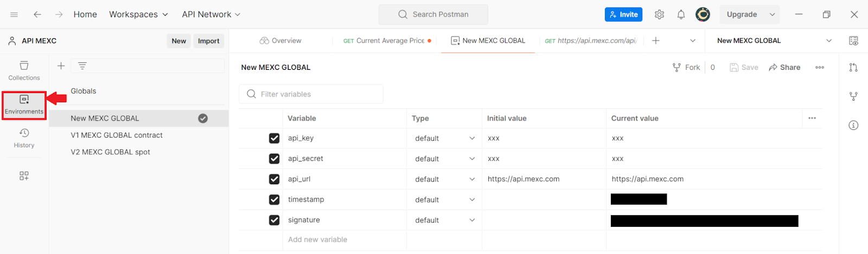The image size is (868, 254).
Task: Select New MEXC GLOBAL in sidebar list
Action: [x=139, y=118]
